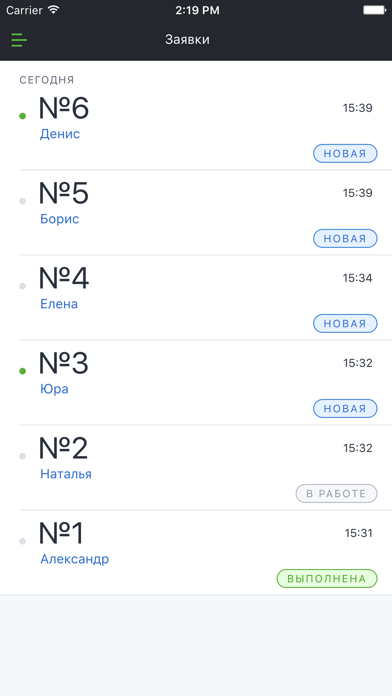Tap the НОВАЯ badge on request №4

[x=345, y=324]
